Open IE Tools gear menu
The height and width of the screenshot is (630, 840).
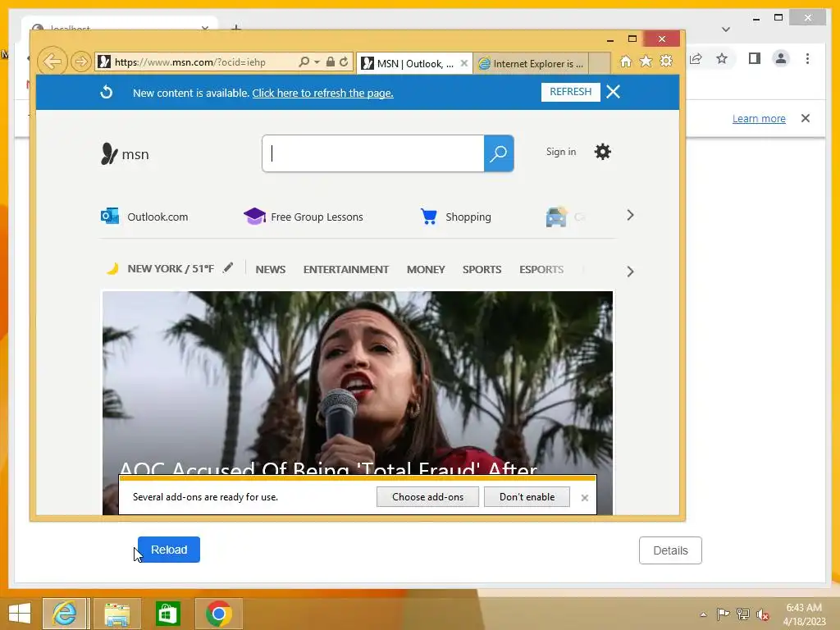666,61
